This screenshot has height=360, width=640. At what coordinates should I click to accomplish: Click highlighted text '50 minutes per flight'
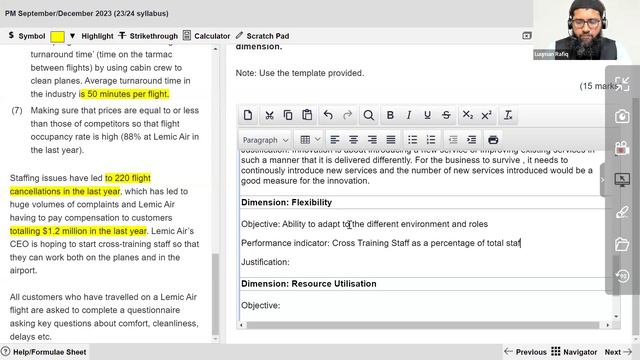[x=128, y=94]
